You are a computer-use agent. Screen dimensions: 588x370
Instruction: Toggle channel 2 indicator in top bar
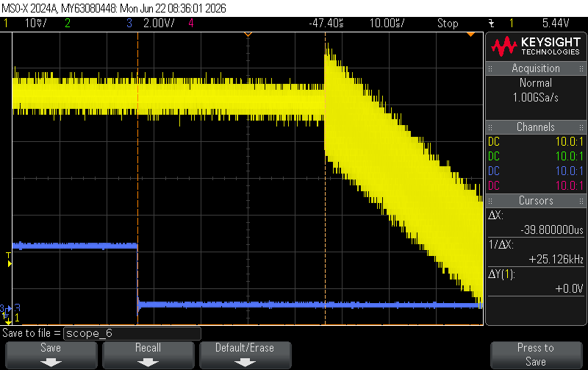pyautogui.click(x=68, y=24)
